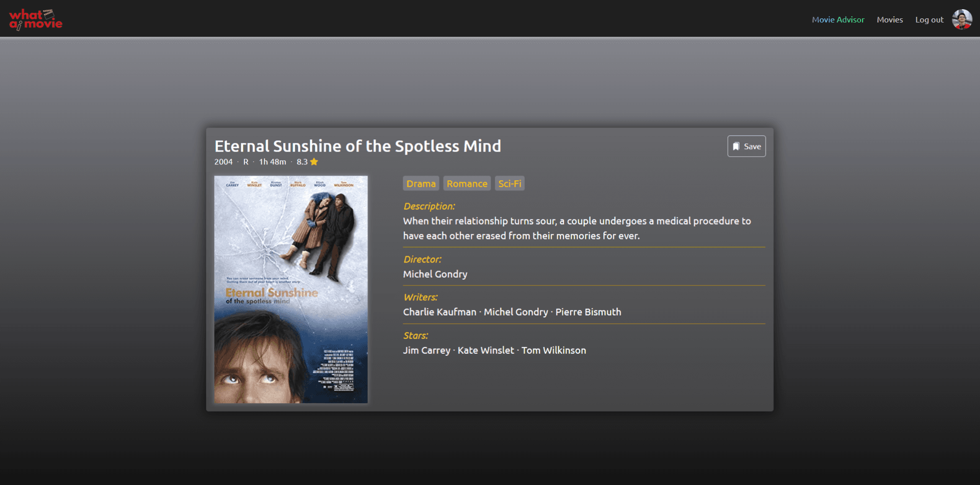980x485 pixels.
Task: Click the Save button
Action: (746, 146)
